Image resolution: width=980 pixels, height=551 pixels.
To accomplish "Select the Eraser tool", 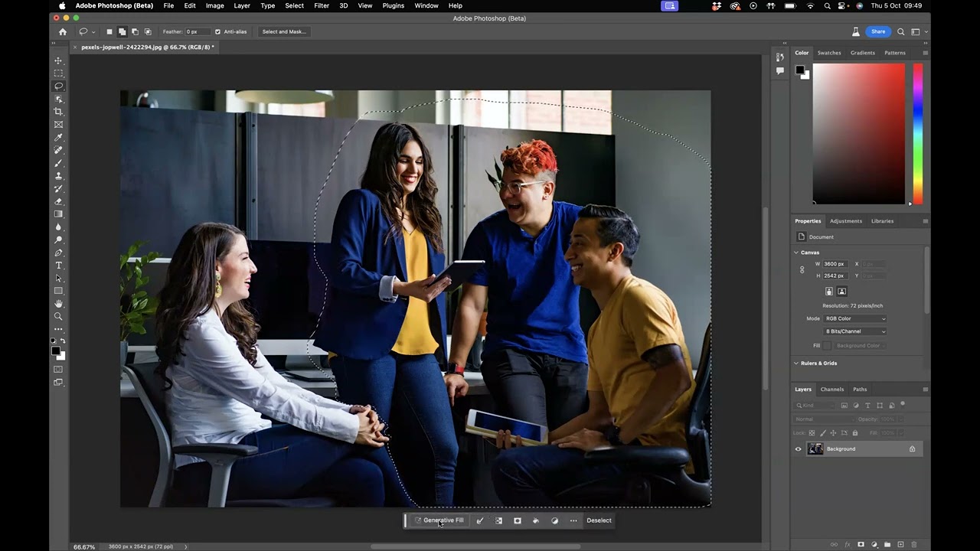I will coord(58,201).
